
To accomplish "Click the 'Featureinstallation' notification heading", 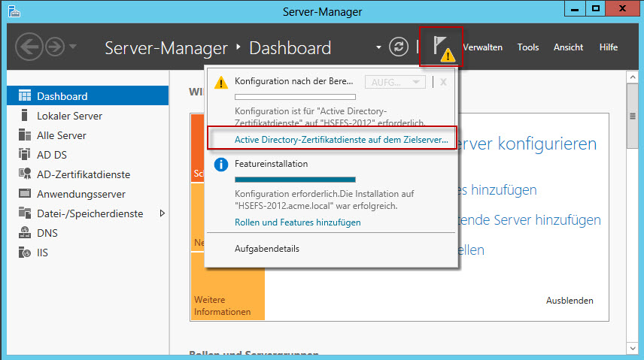I will [x=271, y=164].
